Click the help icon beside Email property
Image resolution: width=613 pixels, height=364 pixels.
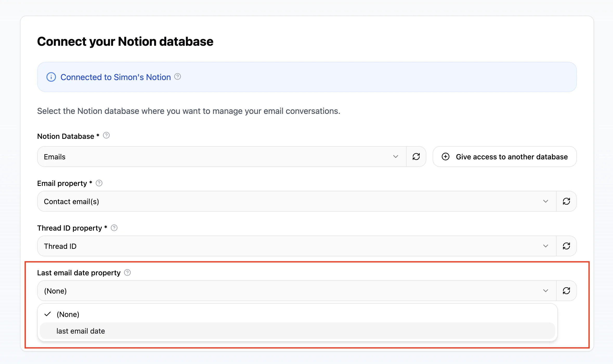pos(99,183)
